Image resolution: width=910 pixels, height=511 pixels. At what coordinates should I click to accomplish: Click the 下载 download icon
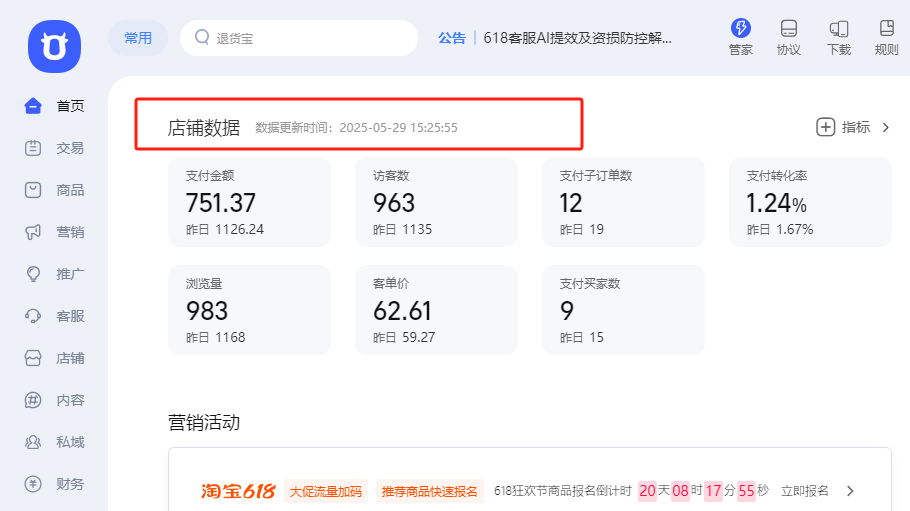(838, 37)
